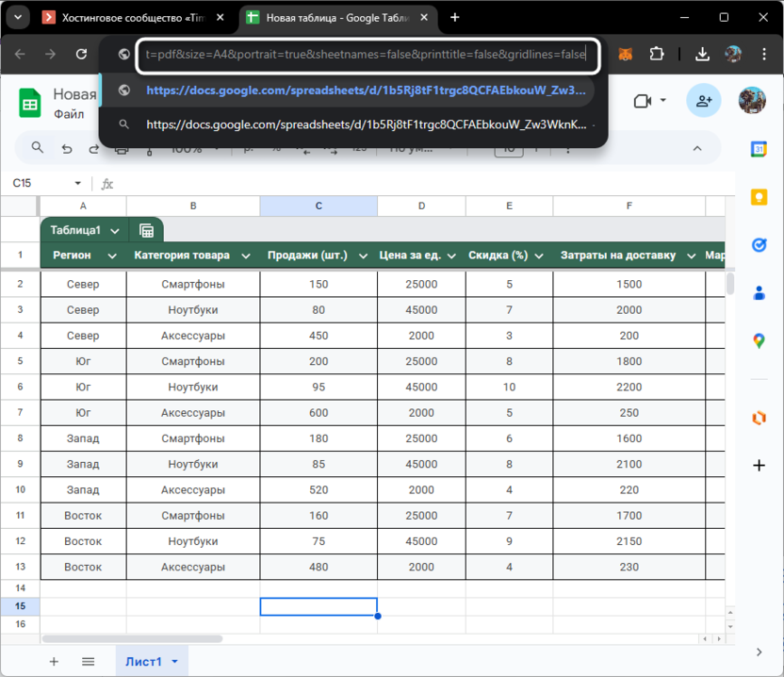Open filter dropdown for Продажи (шт.) column
The image size is (784, 677).
coord(363,256)
